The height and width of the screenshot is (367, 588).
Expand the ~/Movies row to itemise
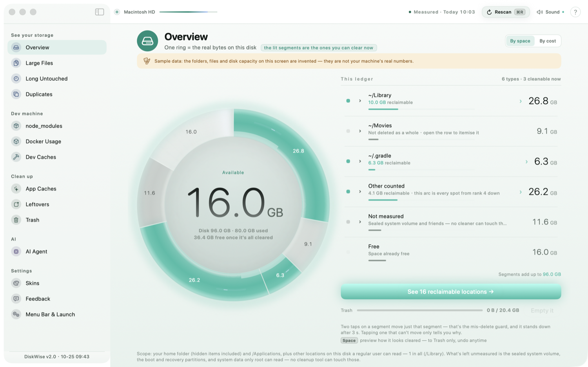tap(360, 131)
